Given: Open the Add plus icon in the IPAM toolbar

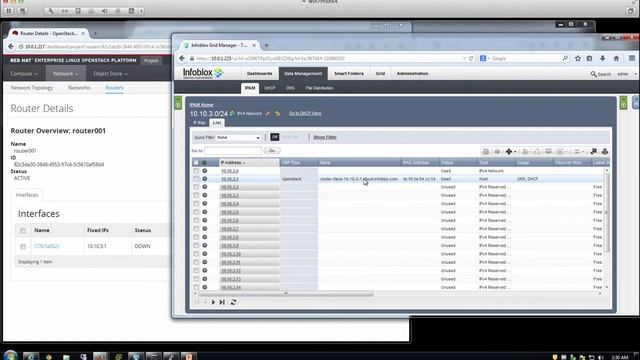Looking at the screenshot, I should pyautogui.click(x=509, y=151).
